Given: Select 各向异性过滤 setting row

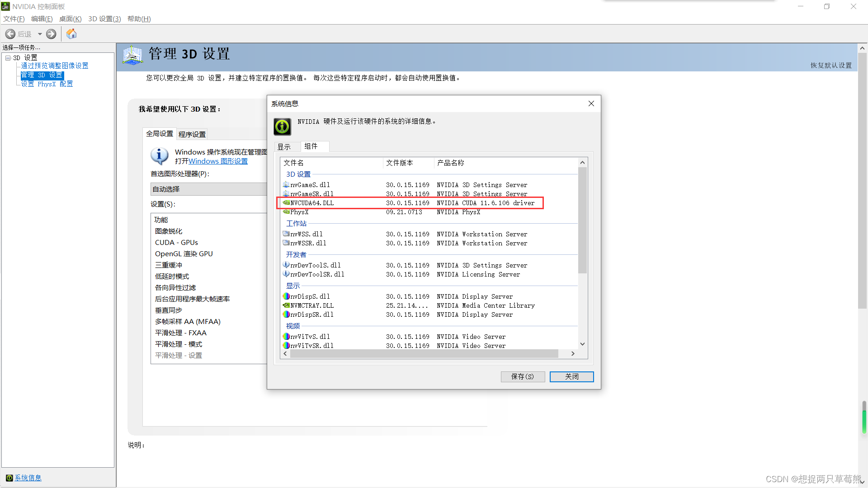Looking at the screenshot, I should 175,288.
